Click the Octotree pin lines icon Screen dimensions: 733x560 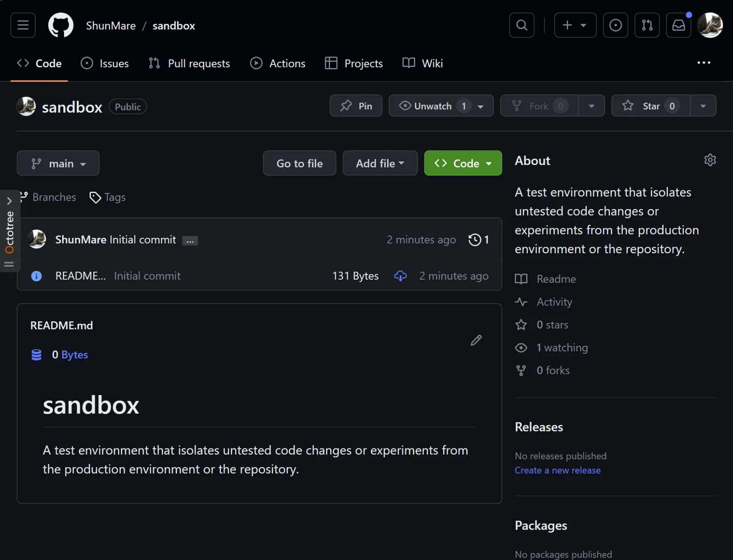pos(9,264)
